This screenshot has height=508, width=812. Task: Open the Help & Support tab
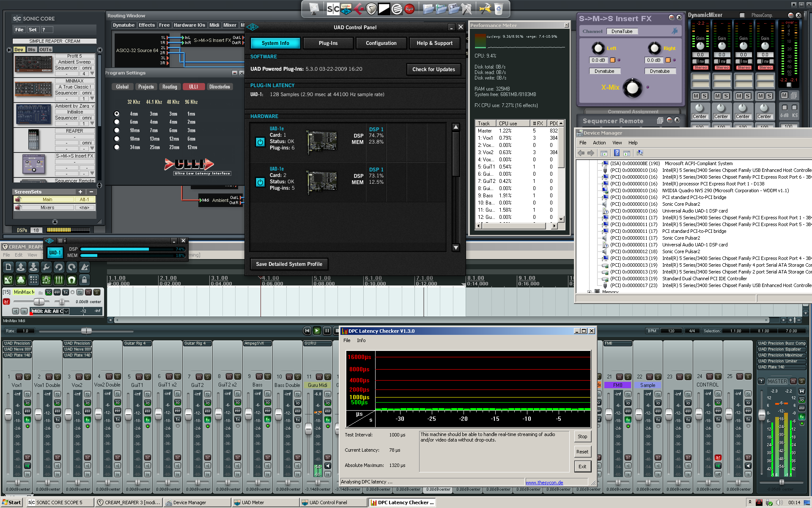[434, 43]
